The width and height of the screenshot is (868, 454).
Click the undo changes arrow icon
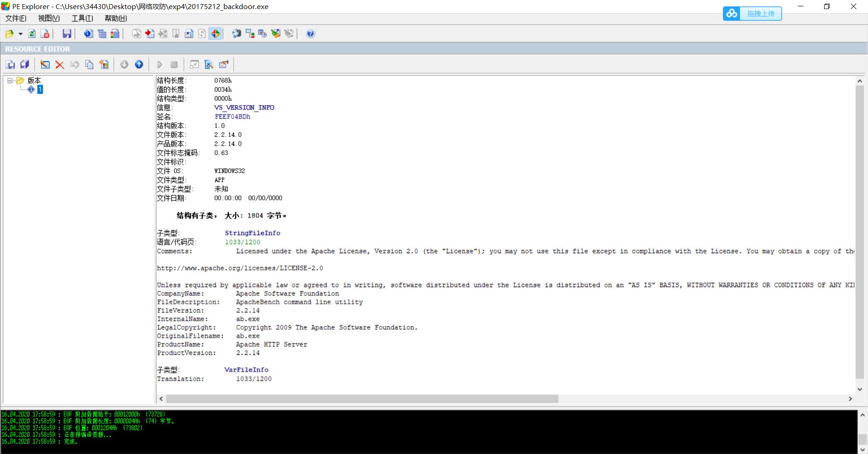75,65
